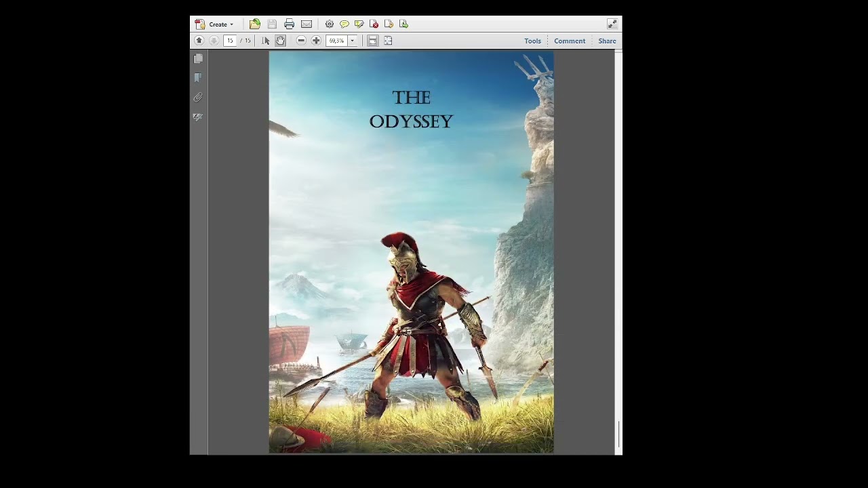
Task: Click the delete page icon
Action: (374, 24)
